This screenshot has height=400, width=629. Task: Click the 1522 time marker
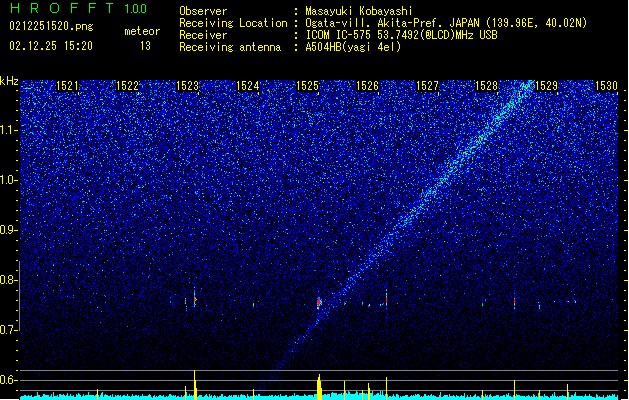click(127, 86)
